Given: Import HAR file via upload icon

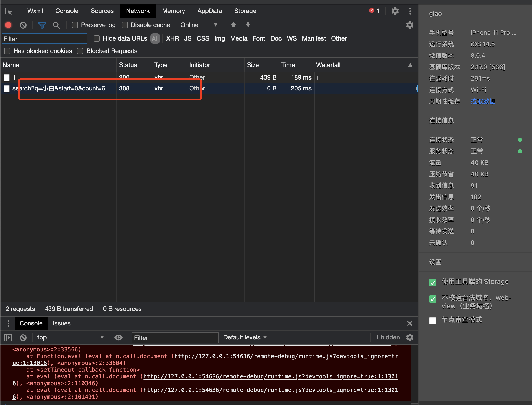Looking at the screenshot, I should coord(233,25).
